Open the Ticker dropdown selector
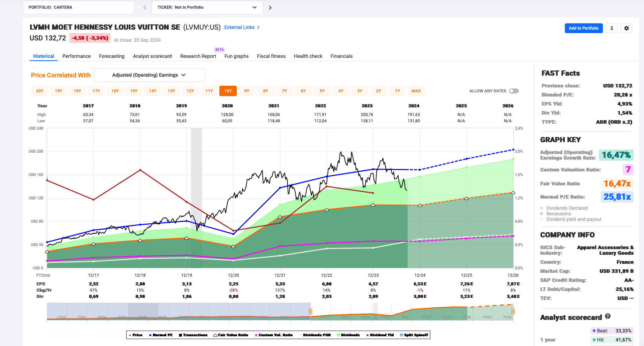This screenshot has height=346, width=644. [x=207, y=7]
